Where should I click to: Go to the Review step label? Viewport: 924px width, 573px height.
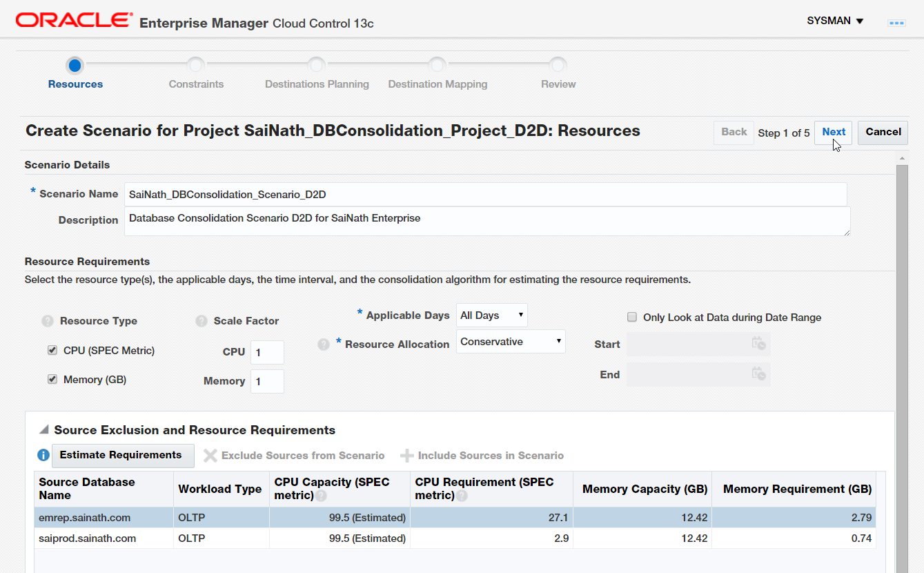(558, 84)
